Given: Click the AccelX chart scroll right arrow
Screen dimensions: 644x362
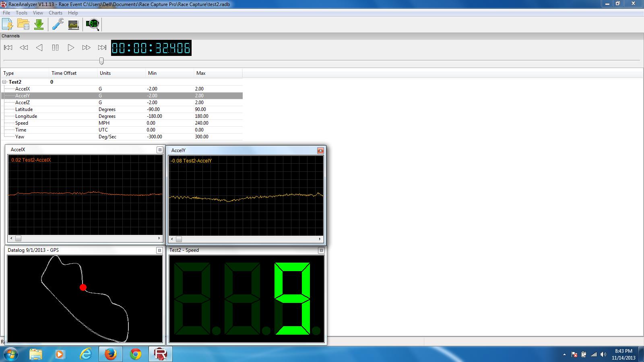Looking at the screenshot, I should pos(159,238).
